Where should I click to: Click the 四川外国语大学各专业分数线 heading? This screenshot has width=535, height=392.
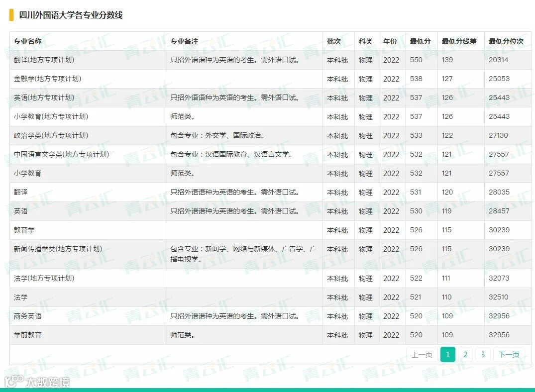[x=71, y=15]
